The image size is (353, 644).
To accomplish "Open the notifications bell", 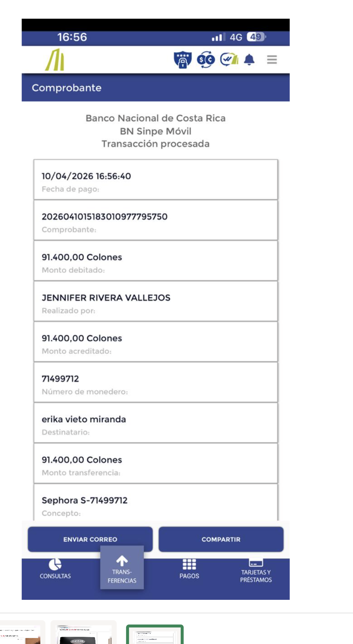I will (x=249, y=60).
